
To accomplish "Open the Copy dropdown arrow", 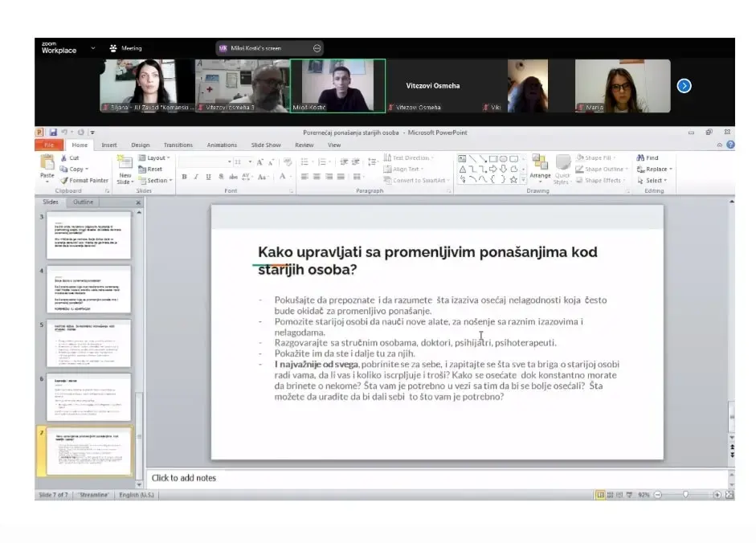I will pos(87,169).
